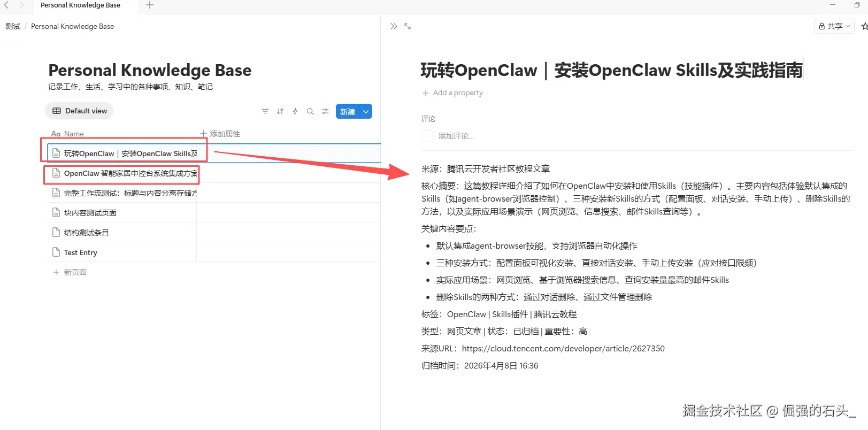Image resolution: width=868 pixels, height=430 pixels.
Task: Click the 标签：OpenClaw | Skills插件 line
Action: (499, 314)
